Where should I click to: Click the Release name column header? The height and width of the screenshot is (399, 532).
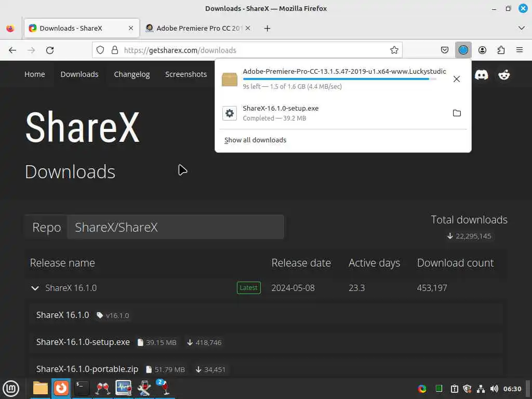pos(62,263)
